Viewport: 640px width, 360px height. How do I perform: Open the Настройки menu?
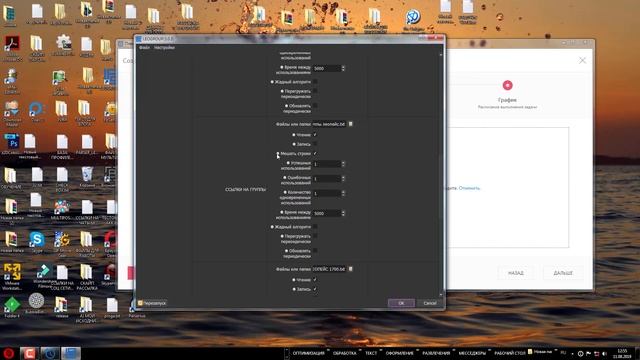164,48
